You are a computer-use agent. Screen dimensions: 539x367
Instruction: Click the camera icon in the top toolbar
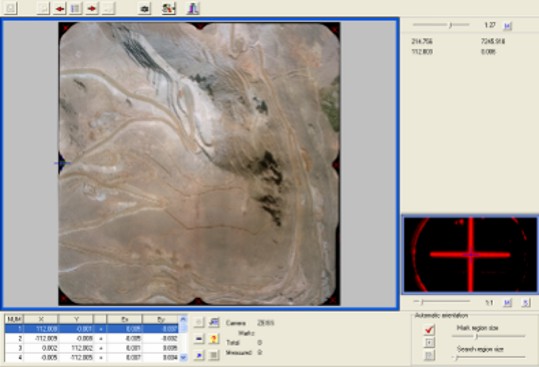(144, 9)
